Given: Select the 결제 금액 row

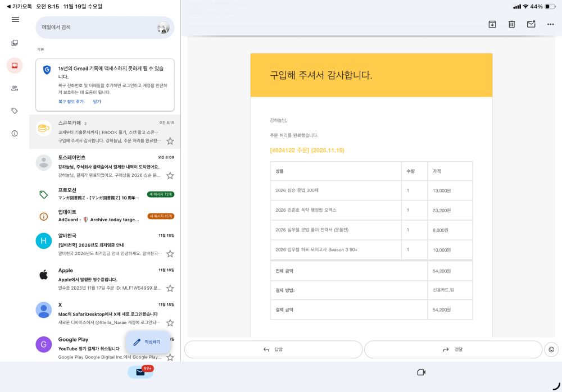Looking at the screenshot, I should [371, 309].
